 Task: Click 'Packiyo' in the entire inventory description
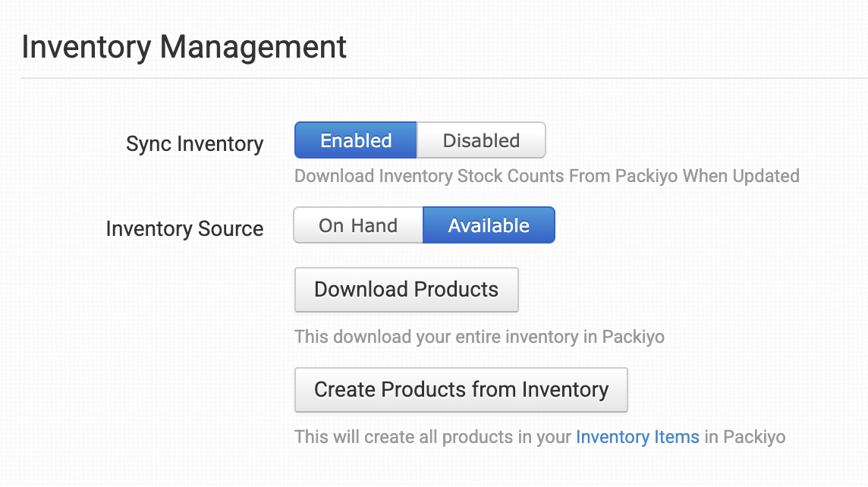[634, 337]
